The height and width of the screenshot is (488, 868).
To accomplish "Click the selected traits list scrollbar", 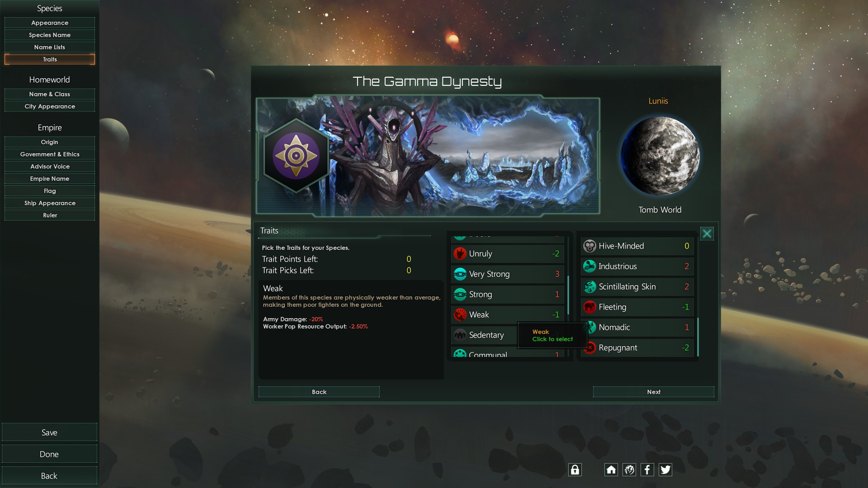I will [698, 337].
